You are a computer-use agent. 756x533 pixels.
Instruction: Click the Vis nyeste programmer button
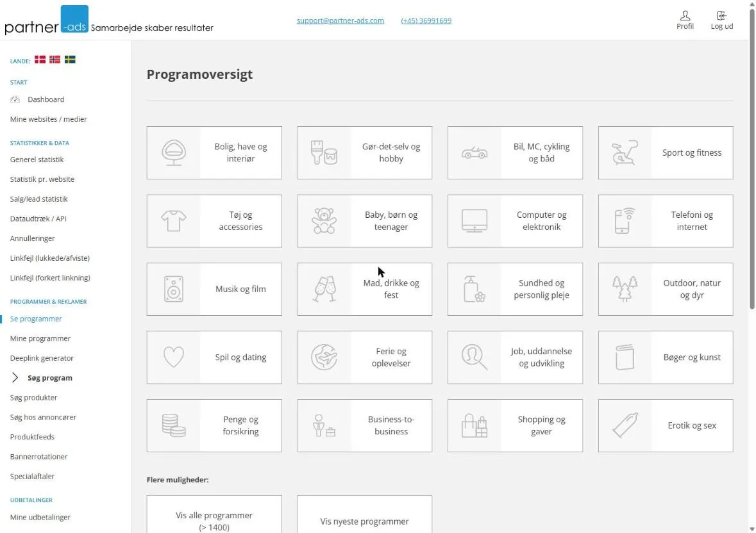click(364, 515)
